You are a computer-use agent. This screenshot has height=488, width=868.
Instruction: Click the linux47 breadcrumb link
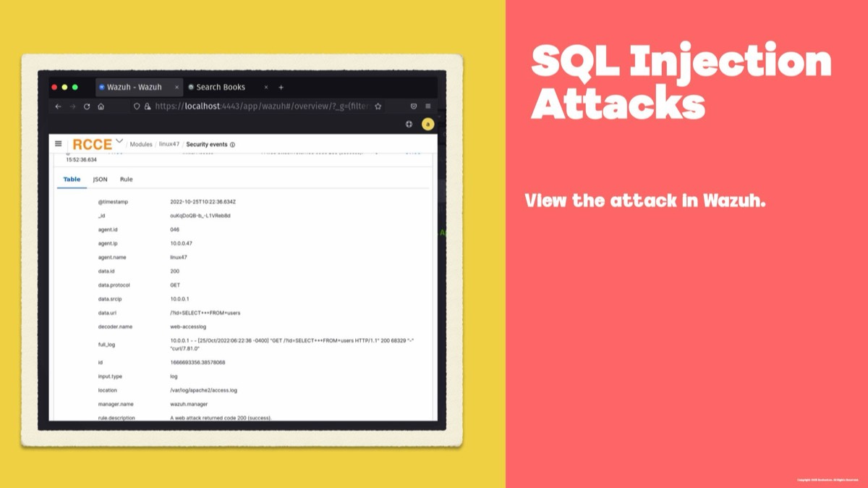coord(169,145)
